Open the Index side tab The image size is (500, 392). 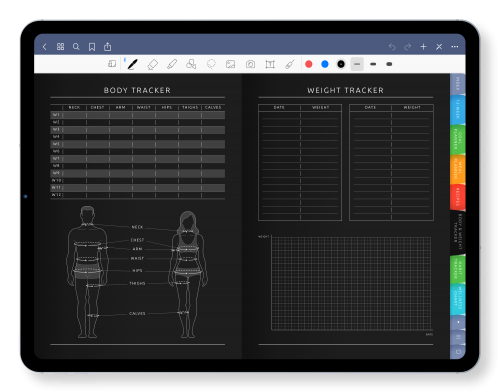[458, 84]
